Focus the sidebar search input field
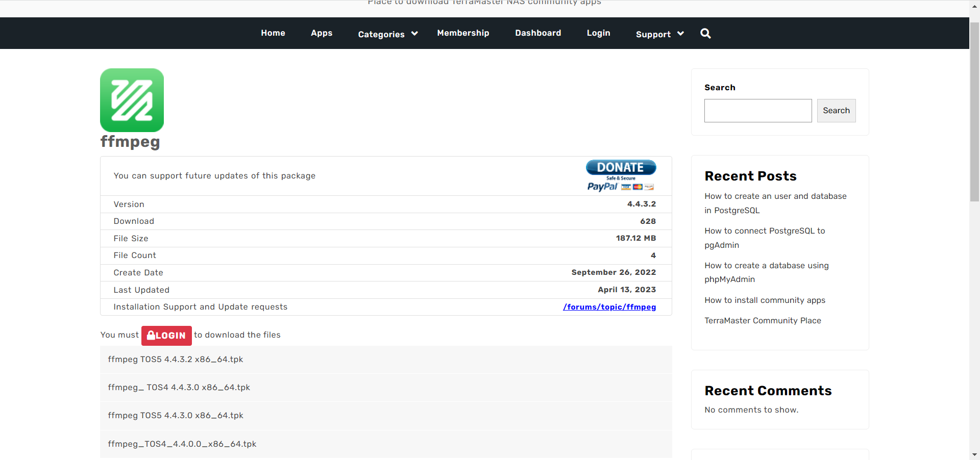The width and height of the screenshot is (980, 460). click(x=758, y=111)
